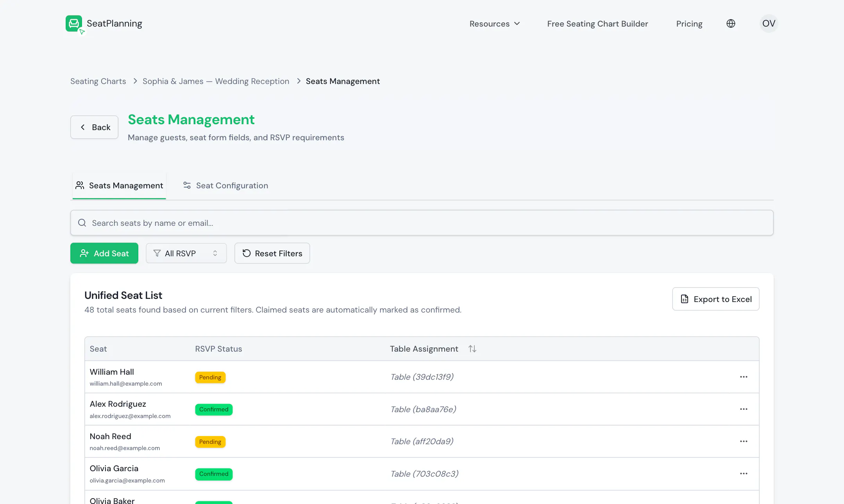Open row actions for William Hall
The height and width of the screenshot is (504, 844).
(744, 377)
